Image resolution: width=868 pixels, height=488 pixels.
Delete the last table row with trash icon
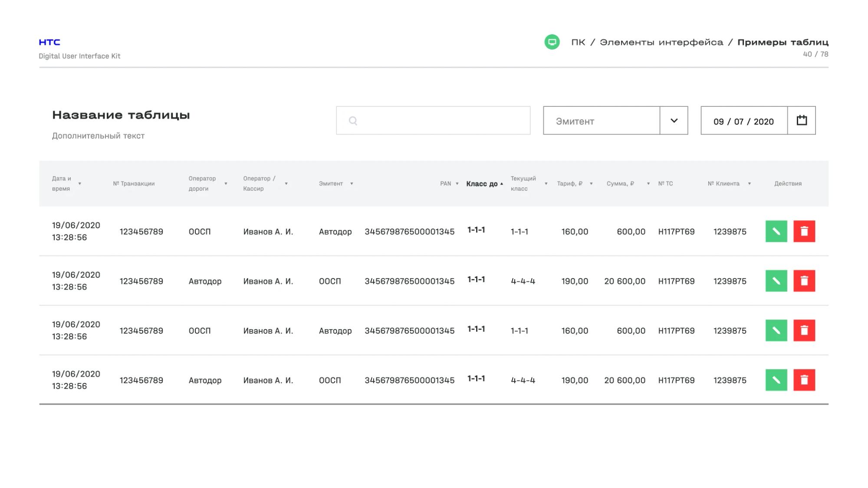pos(804,380)
